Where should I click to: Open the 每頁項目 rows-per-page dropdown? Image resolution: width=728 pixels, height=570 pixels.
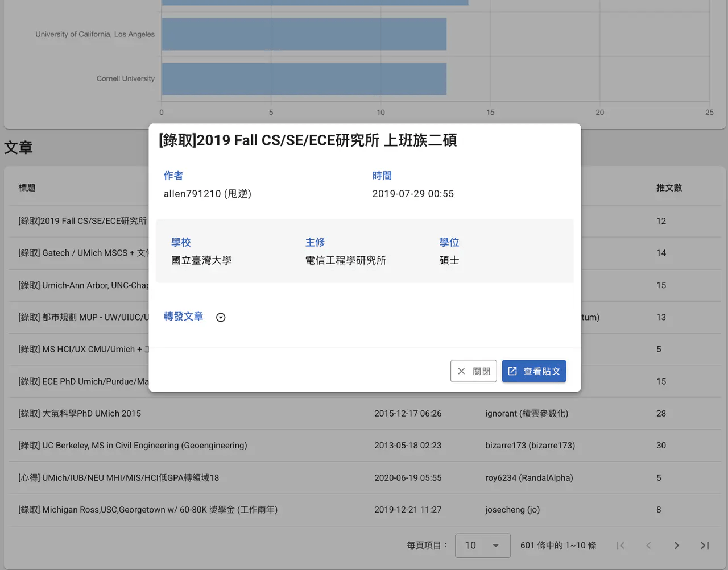[482, 546]
